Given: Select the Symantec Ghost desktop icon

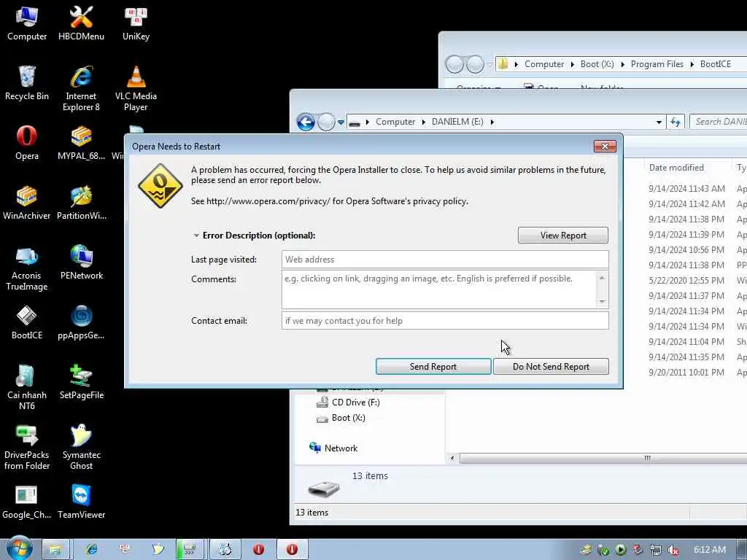Looking at the screenshot, I should (x=82, y=448).
